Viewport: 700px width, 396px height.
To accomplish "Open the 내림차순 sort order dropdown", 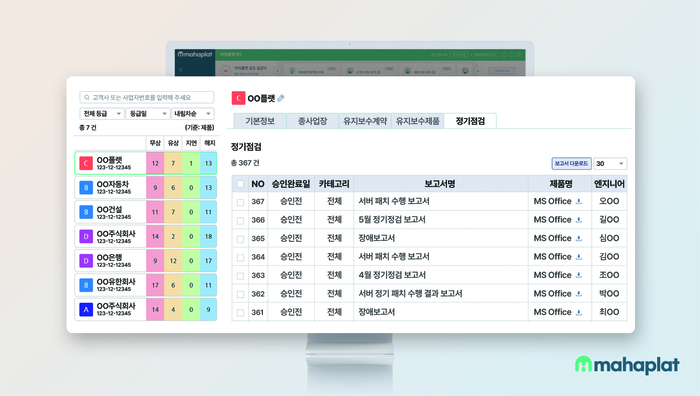I will pos(193,114).
